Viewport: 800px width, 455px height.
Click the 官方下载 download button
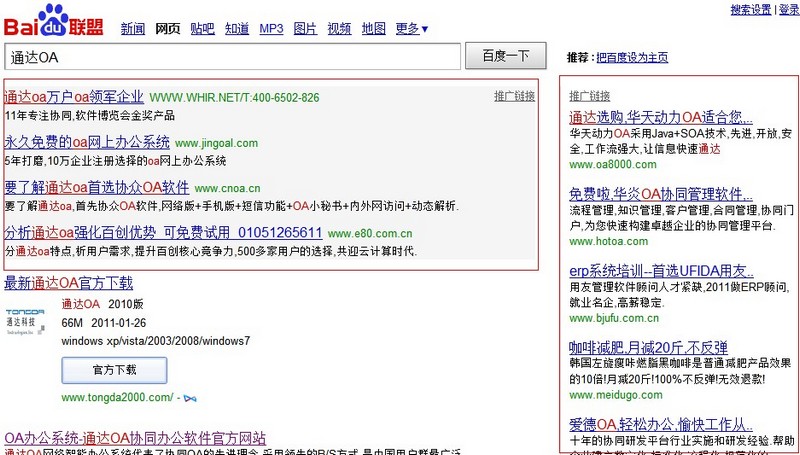pyautogui.click(x=114, y=370)
